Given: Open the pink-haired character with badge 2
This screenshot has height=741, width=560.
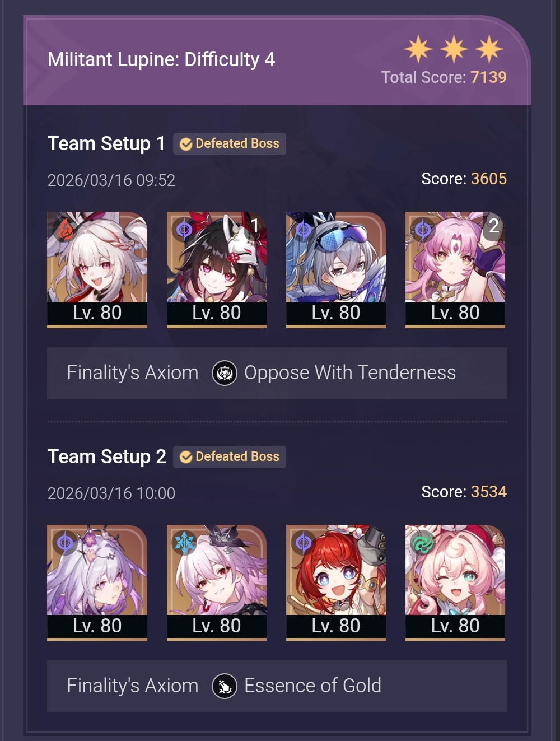Looking at the screenshot, I should 455,269.
